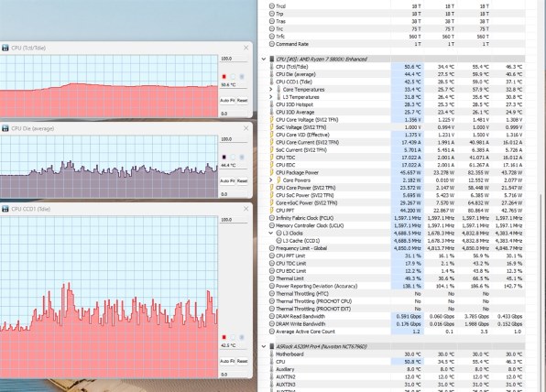Collapse the CPU [#0] AMD Ryzen 7 5800X group
This screenshot has height=392, width=546.
[264, 60]
